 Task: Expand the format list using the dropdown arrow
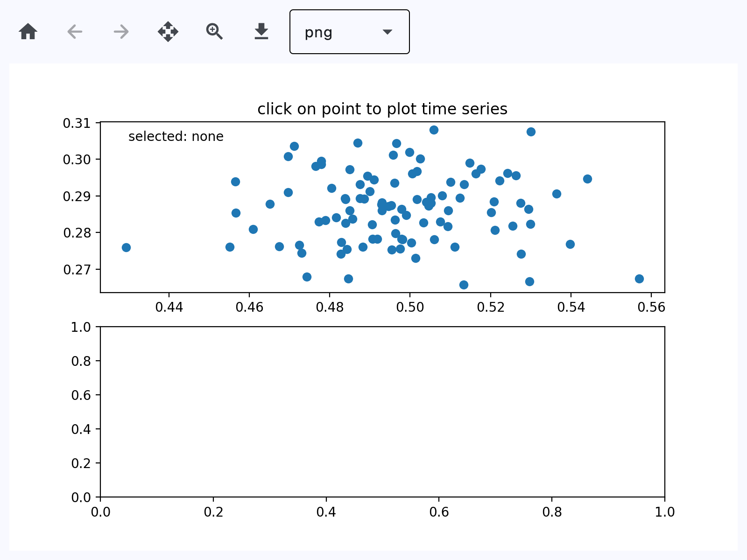387,32
